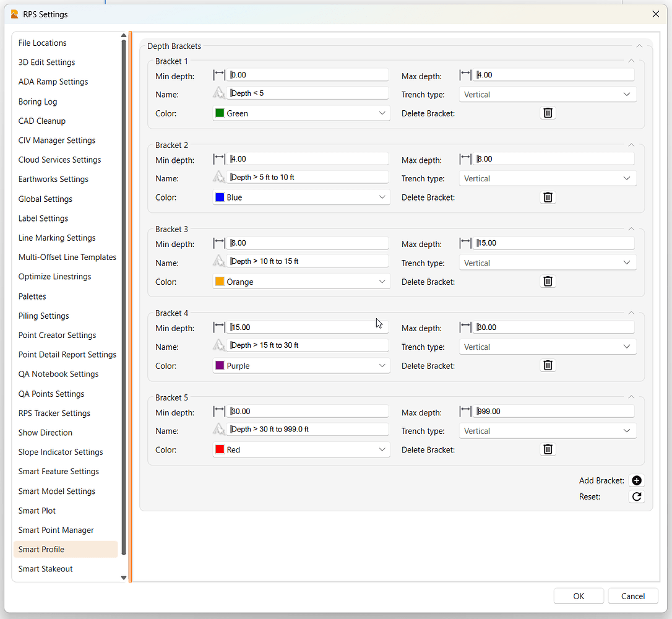The height and width of the screenshot is (619, 672).
Task: Open the Orange color dropdown in Bracket 3
Action: click(301, 282)
